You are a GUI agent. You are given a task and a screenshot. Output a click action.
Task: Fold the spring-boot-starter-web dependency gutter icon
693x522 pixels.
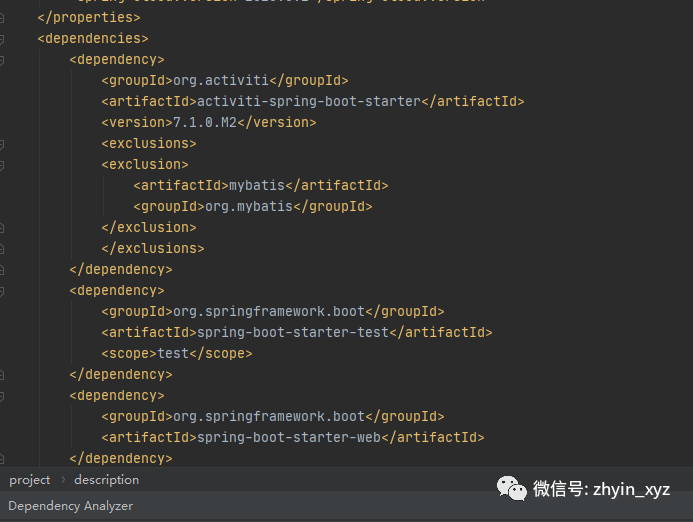[2, 396]
